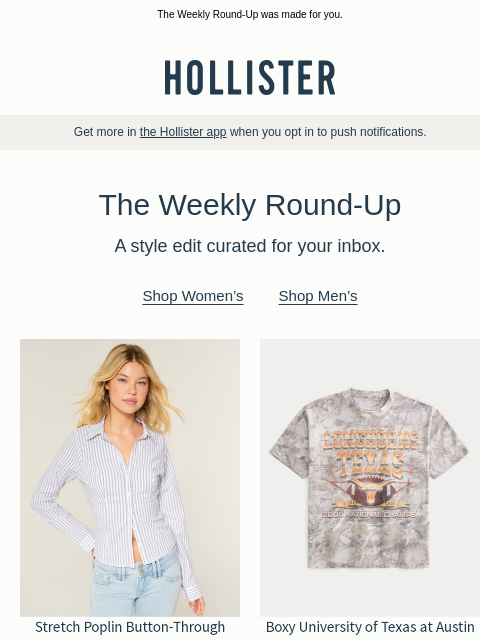Click the Texas lettering on the tee graphic
Viewport: 480px width, 640px height.
[371, 464]
